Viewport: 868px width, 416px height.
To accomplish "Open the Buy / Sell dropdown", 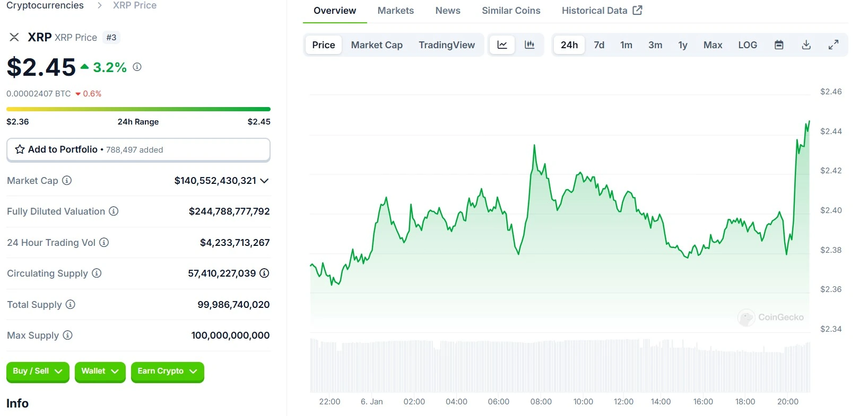I will coord(38,371).
